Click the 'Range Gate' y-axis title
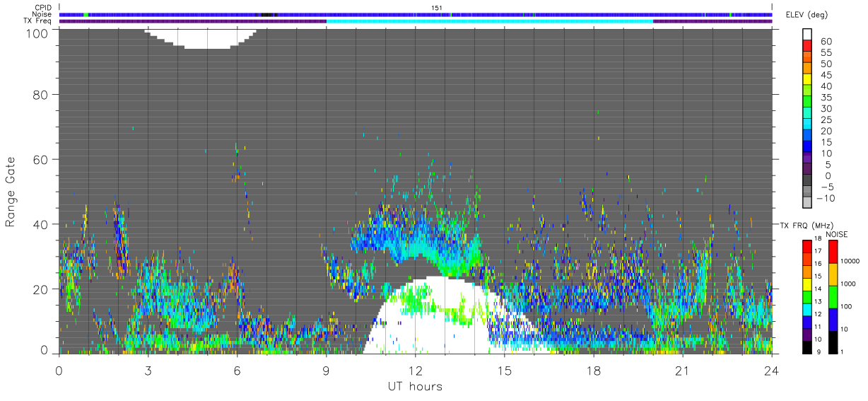 (11, 191)
